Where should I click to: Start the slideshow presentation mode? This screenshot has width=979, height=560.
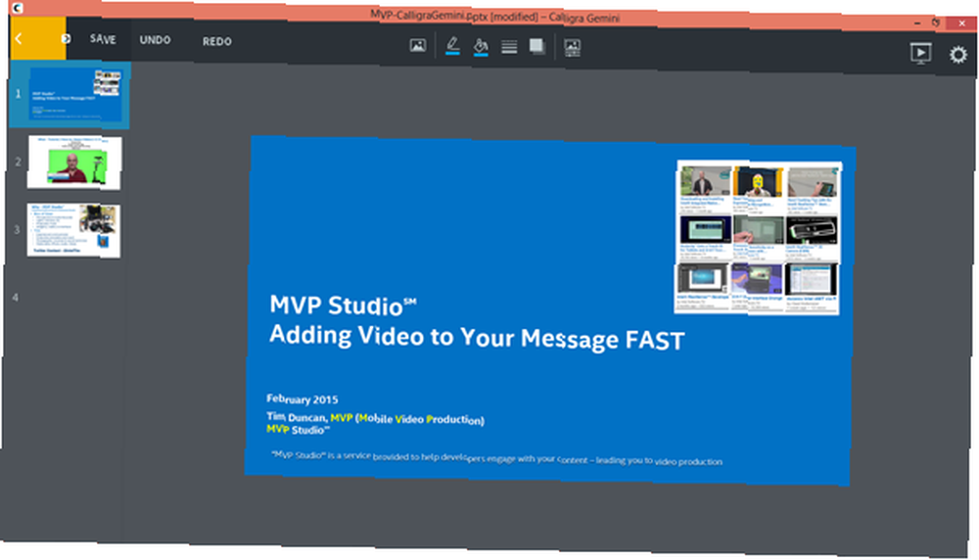921,53
